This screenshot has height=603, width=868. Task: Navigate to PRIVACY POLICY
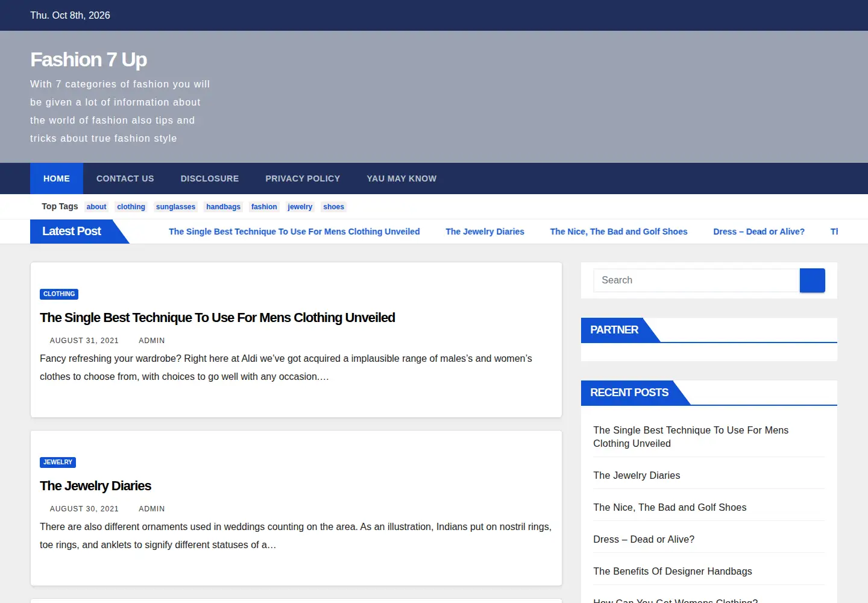click(x=303, y=178)
